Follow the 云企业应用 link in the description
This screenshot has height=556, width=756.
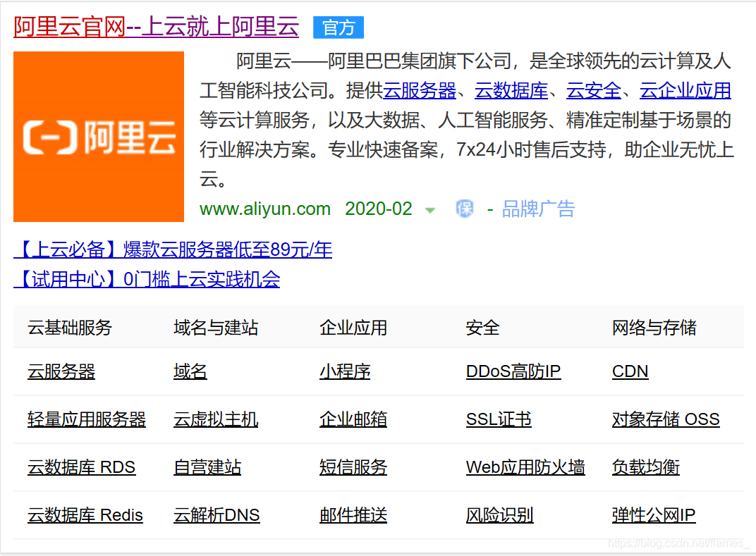(685, 91)
